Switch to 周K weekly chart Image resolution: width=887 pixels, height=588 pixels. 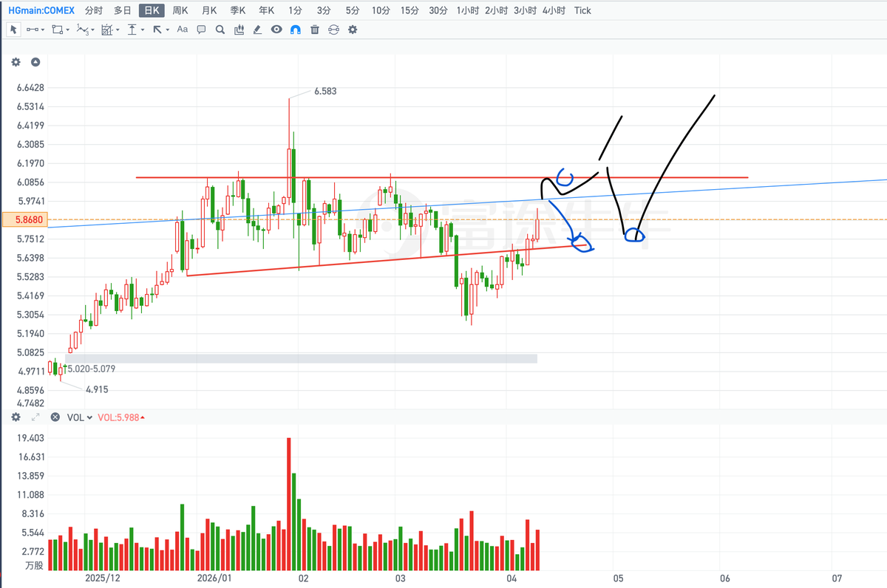pyautogui.click(x=180, y=10)
